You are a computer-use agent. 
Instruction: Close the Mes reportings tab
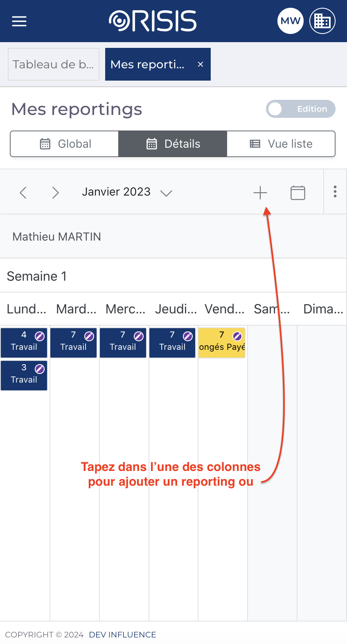coord(201,64)
